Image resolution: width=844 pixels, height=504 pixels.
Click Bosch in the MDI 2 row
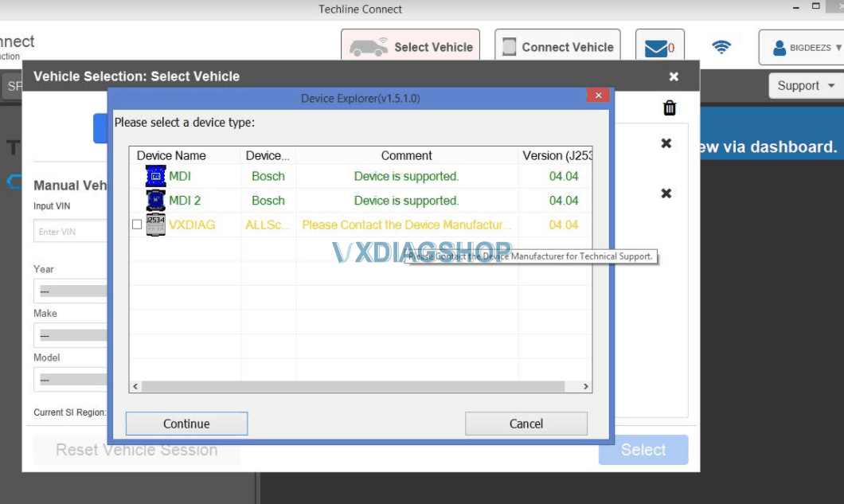[x=268, y=201]
